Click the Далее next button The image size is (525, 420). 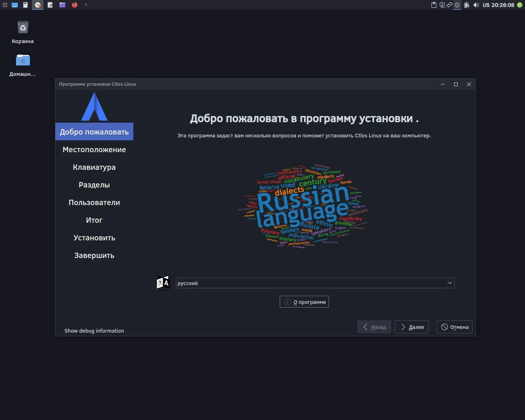pyautogui.click(x=411, y=327)
